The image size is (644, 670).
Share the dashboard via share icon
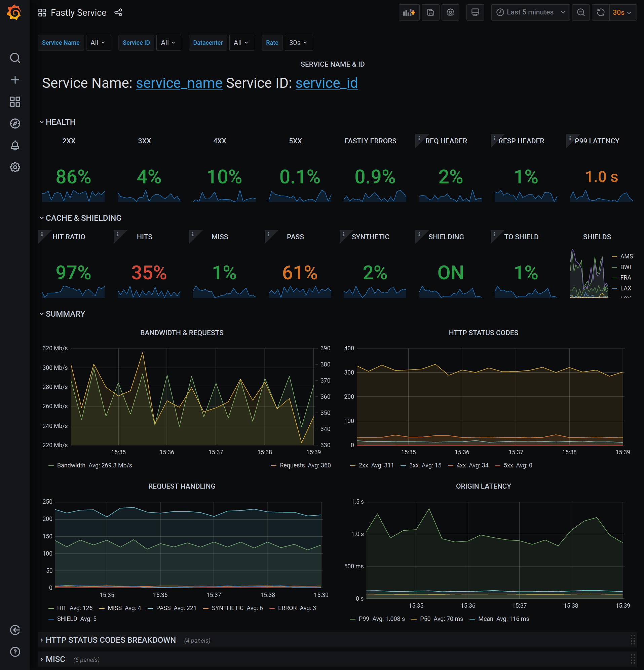[118, 13]
